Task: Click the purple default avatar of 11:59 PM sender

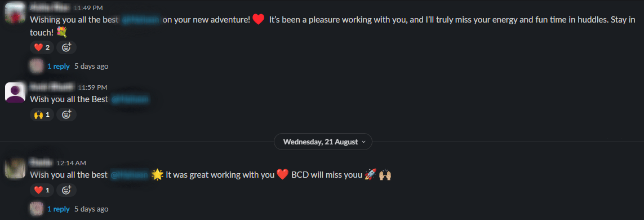Action: [15, 92]
